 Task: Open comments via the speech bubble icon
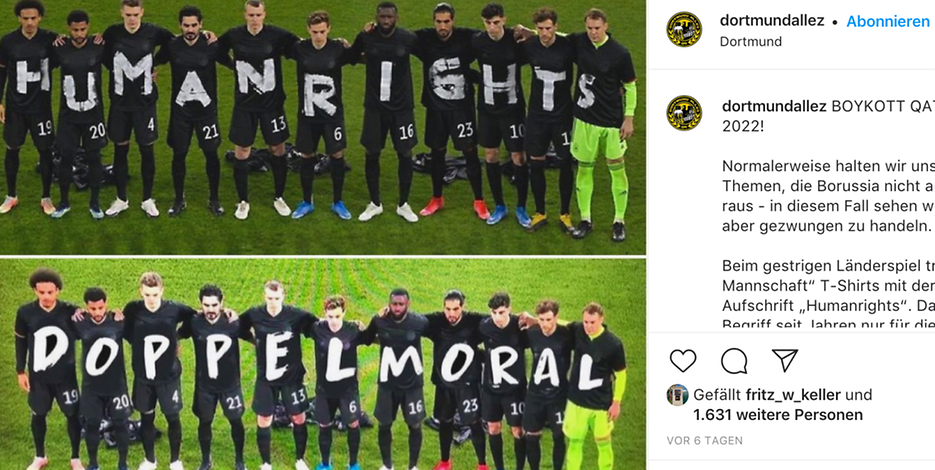point(734,361)
